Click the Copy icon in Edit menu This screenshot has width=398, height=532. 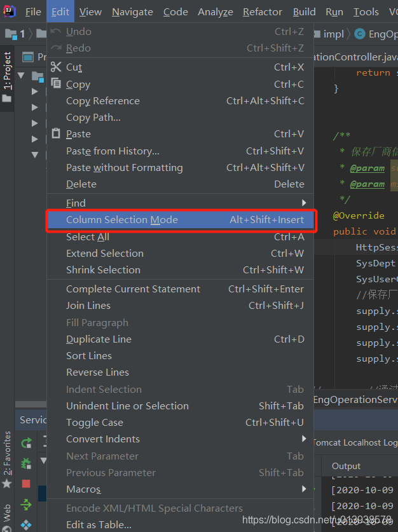(x=56, y=84)
